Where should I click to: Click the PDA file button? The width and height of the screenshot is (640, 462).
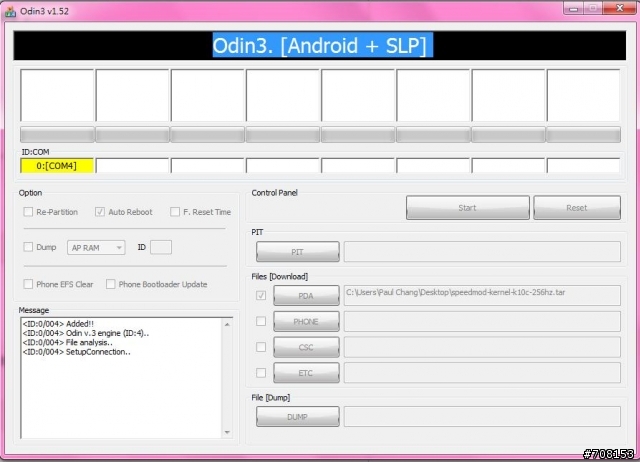[x=306, y=295]
